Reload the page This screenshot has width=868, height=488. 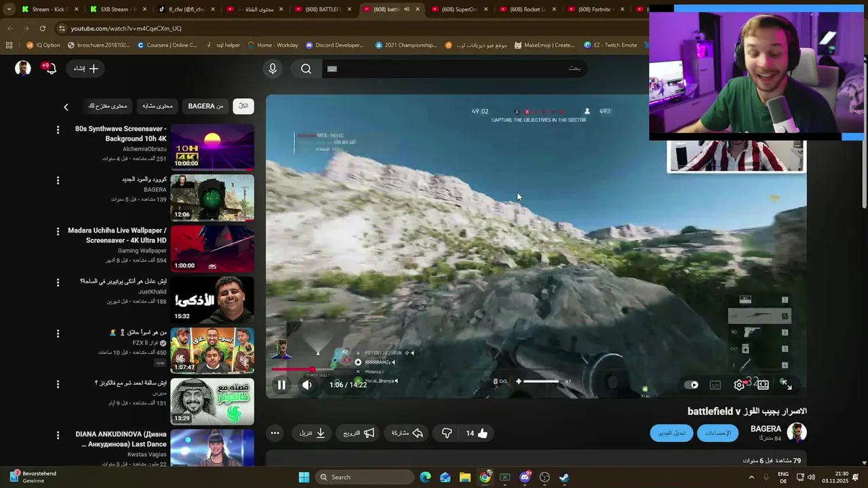[43, 28]
